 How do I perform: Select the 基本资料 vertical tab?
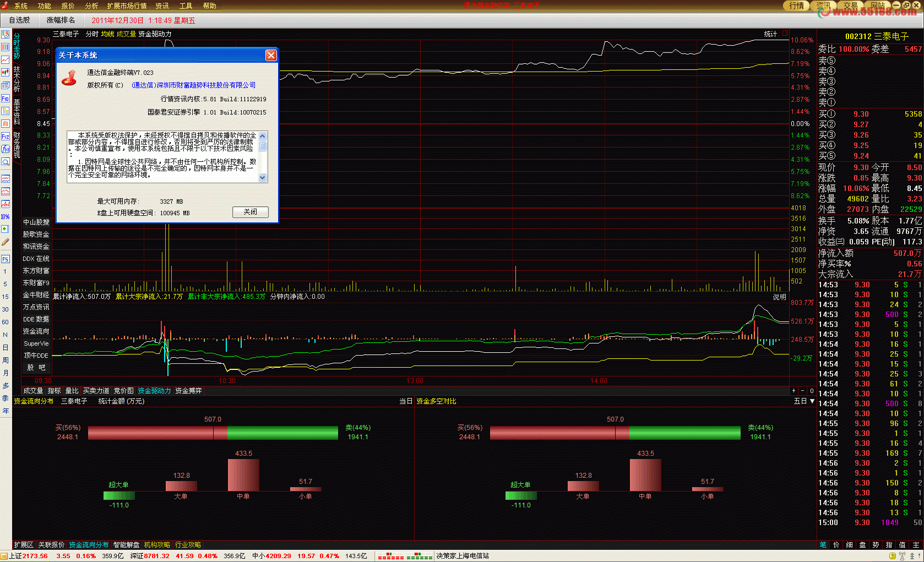click(17, 112)
